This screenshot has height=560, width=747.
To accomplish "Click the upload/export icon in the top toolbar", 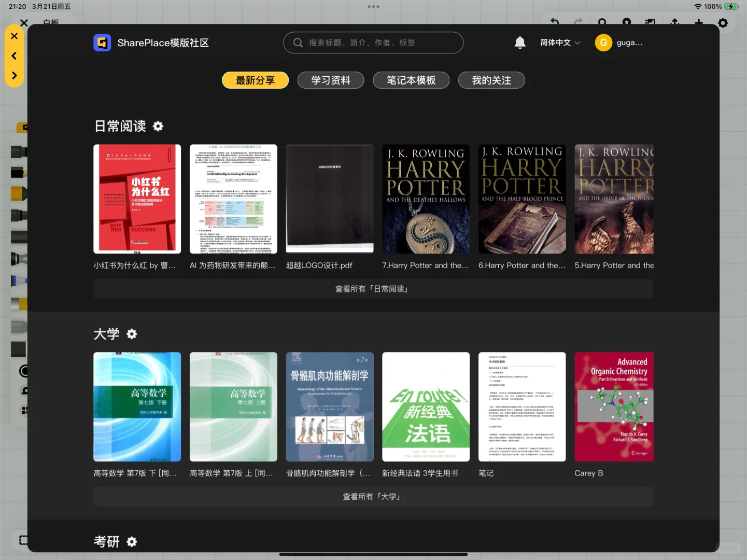I will [674, 23].
